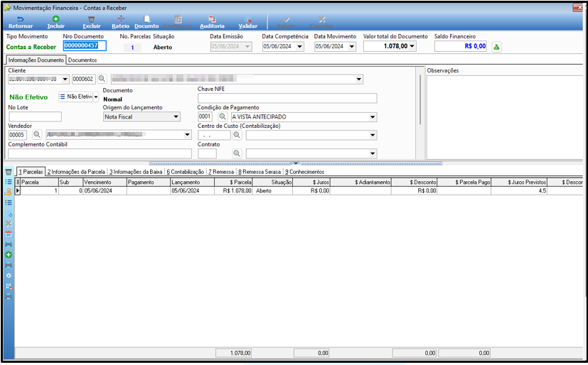
Task: Open the 2 Informações da Parcela tab
Action: click(x=76, y=172)
